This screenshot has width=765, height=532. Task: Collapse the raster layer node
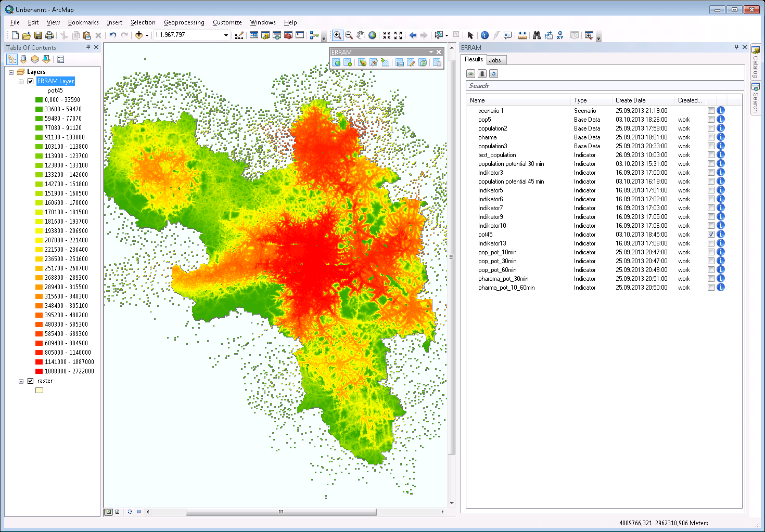(21, 381)
